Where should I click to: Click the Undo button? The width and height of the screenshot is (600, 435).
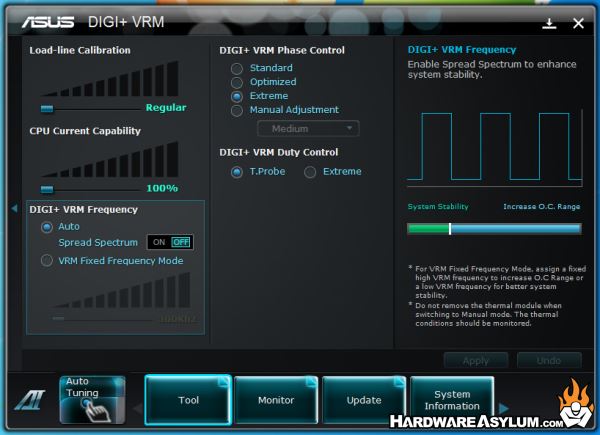549,361
